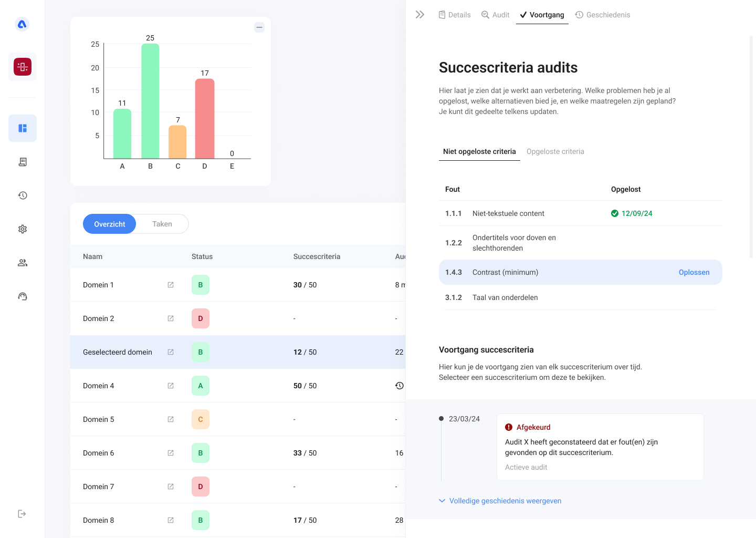756x538 pixels.
Task: Switch the table view to Taken
Action: 162,224
